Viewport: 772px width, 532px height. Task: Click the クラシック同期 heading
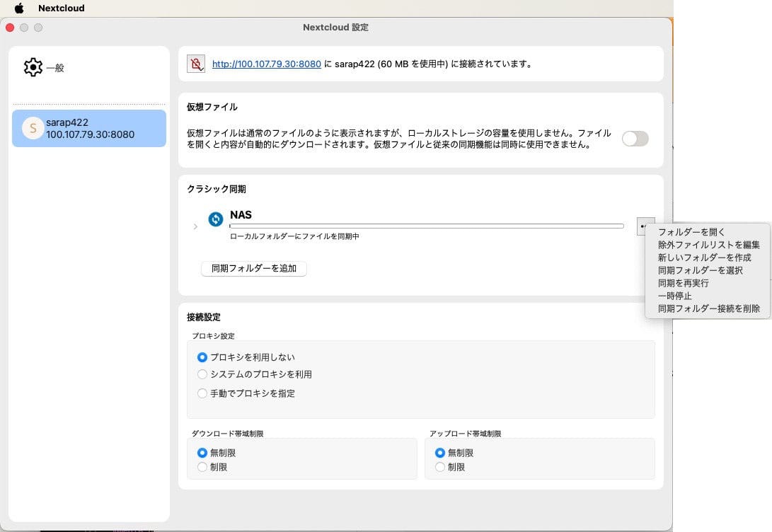pyautogui.click(x=216, y=189)
